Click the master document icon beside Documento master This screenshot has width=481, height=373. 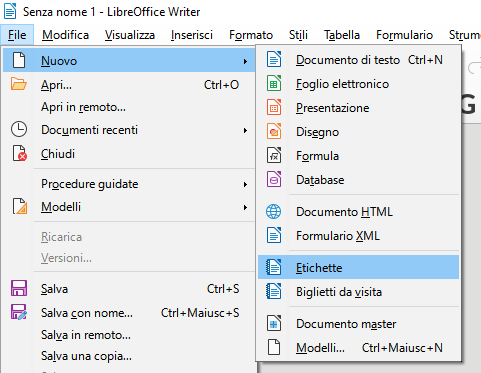274,324
